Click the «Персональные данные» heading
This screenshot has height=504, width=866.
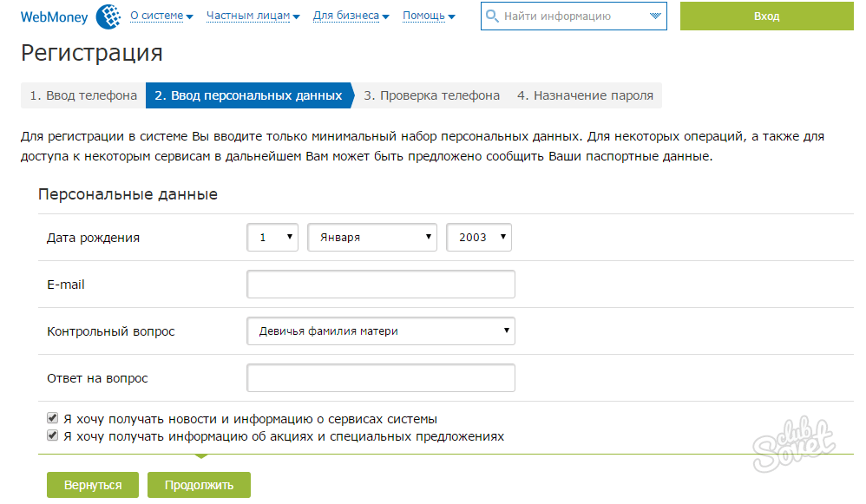[128, 194]
